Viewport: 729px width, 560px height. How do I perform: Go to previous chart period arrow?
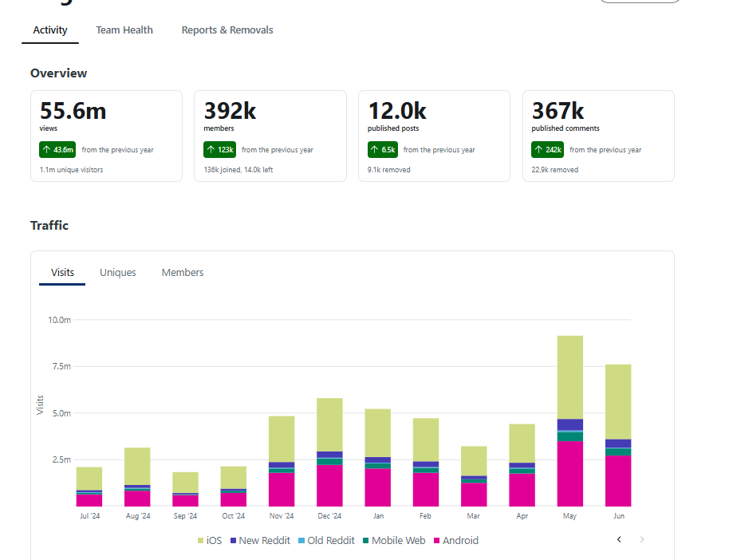(619, 539)
